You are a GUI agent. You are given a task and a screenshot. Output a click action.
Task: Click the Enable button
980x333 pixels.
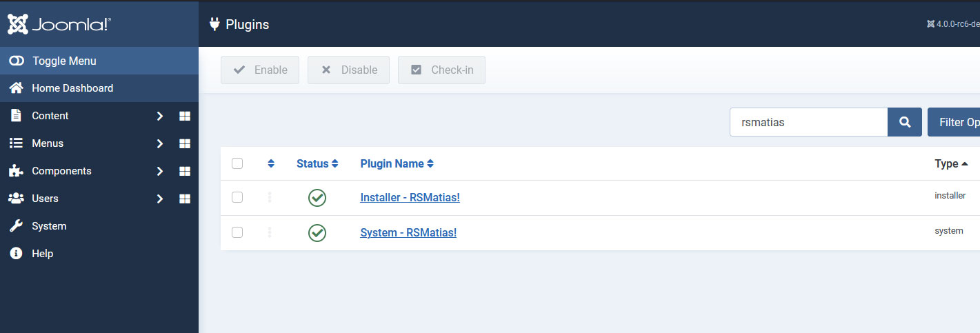coord(260,70)
